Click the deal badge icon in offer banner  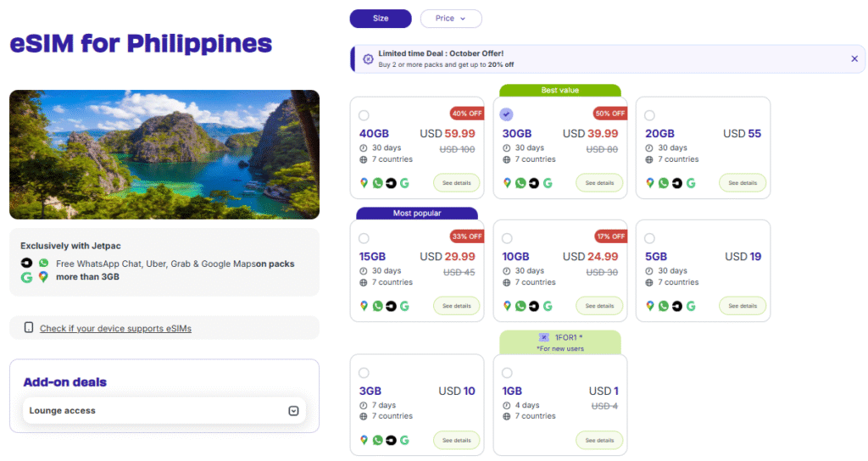368,59
